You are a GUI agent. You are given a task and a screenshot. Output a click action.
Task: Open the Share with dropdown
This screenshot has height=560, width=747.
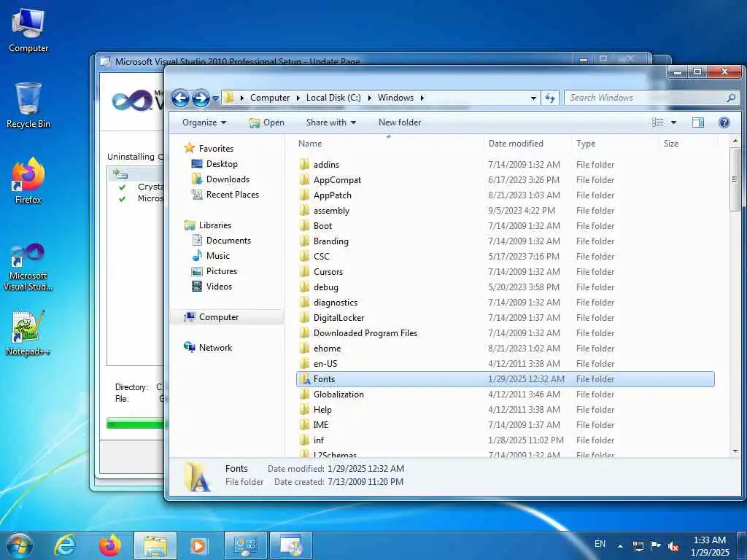point(330,122)
